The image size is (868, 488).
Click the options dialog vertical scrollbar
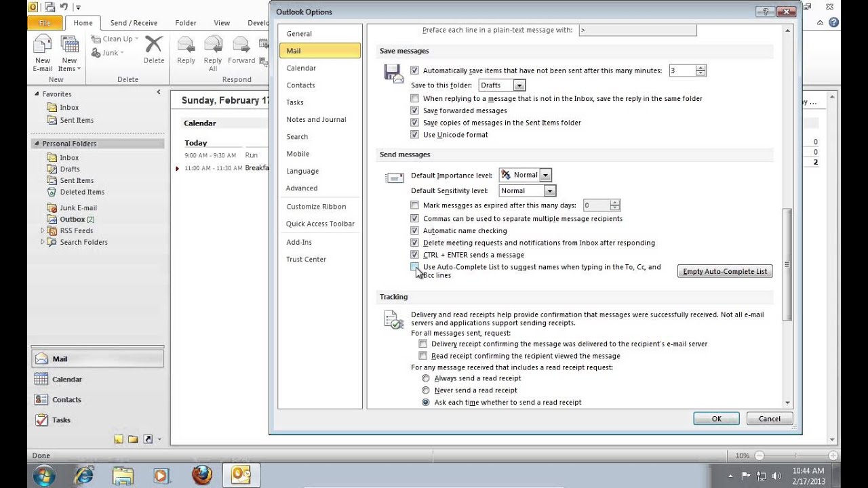(x=787, y=265)
